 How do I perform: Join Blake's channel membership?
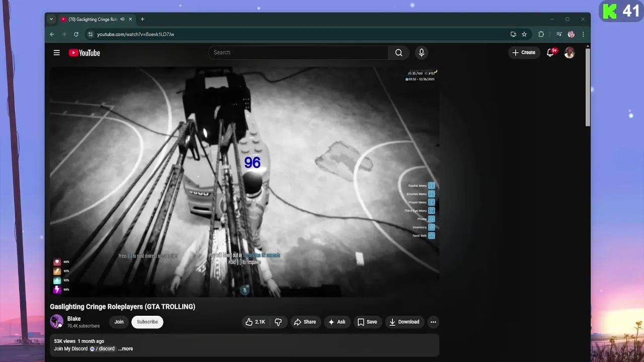coord(119,322)
